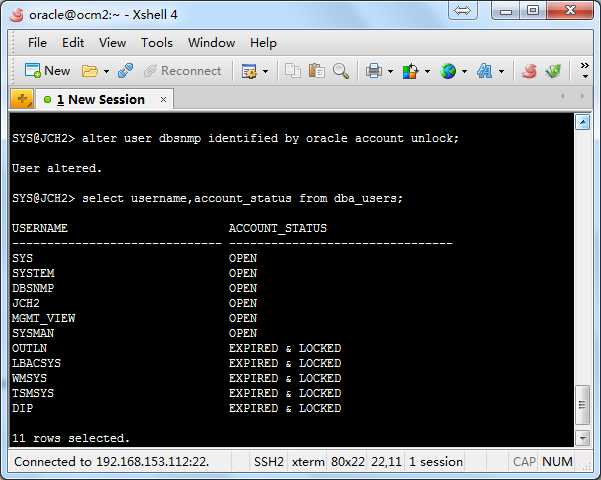601x480 pixels.
Task: Click the JCH2 username row
Action: coord(26,303)
